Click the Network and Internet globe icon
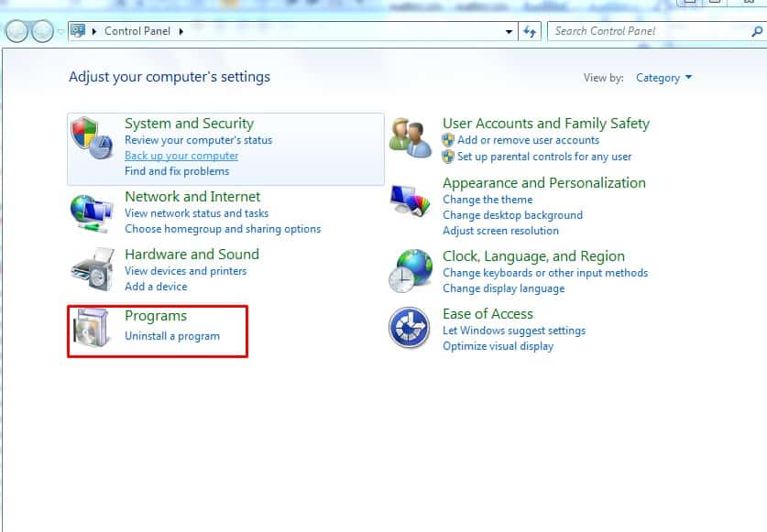 click(x=92, y=213)
